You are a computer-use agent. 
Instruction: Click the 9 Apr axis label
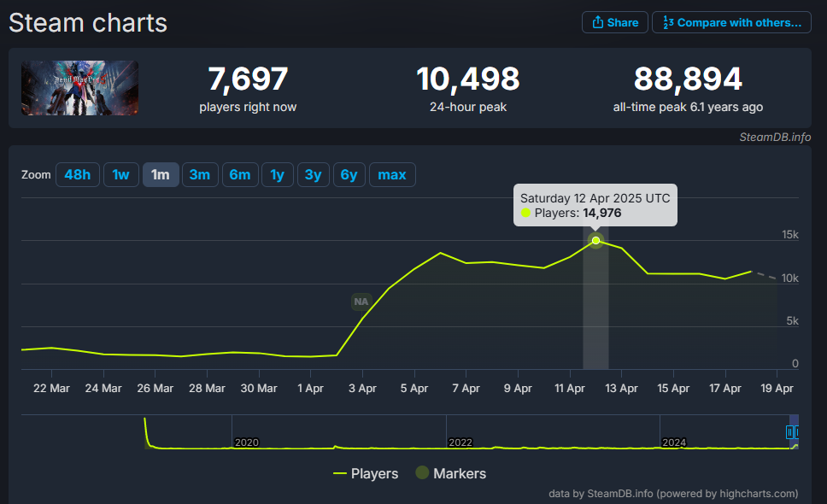click(x=518, y=389)
